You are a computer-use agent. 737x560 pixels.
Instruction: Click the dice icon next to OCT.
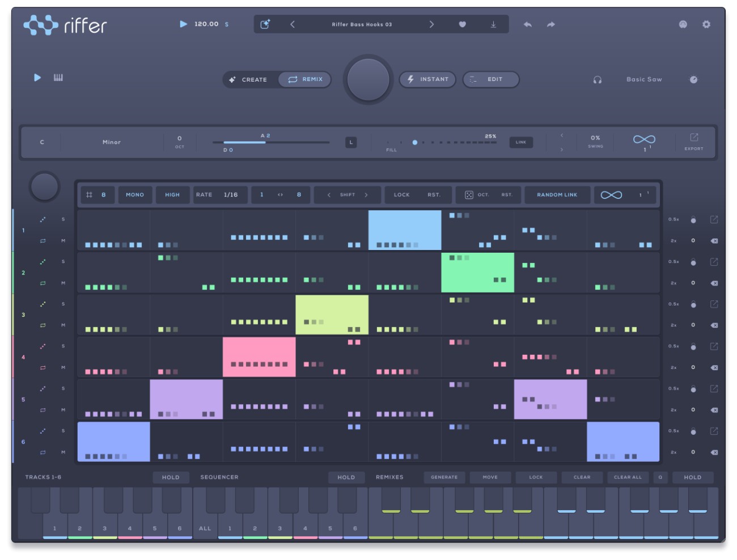tap(469, 195)
